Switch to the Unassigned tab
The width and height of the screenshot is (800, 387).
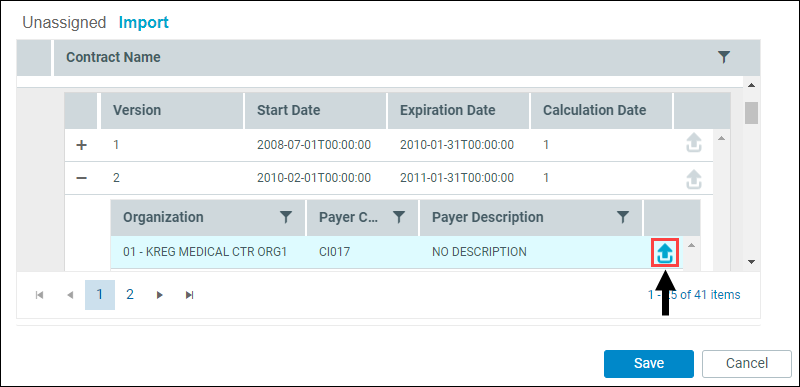coord(64,22)
